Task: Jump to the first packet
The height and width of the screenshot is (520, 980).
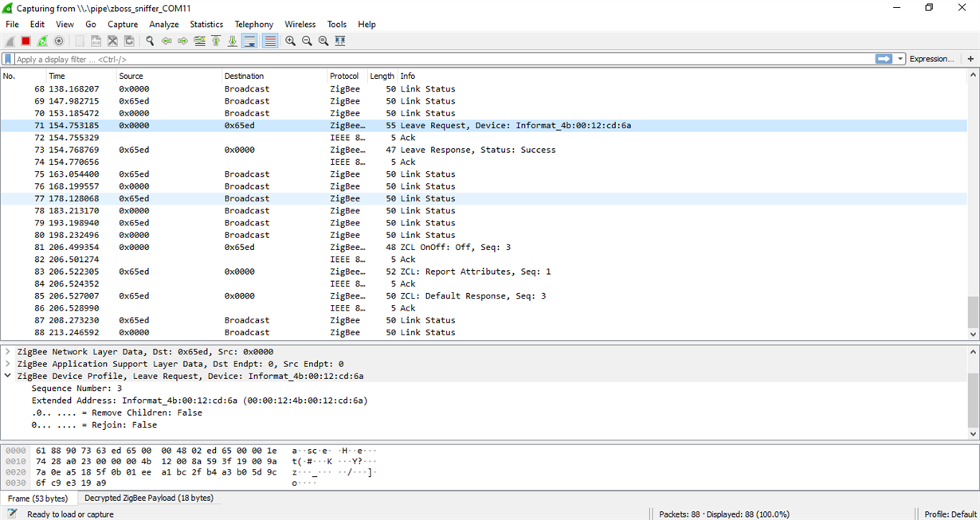Action: click(x=216, y=41)
